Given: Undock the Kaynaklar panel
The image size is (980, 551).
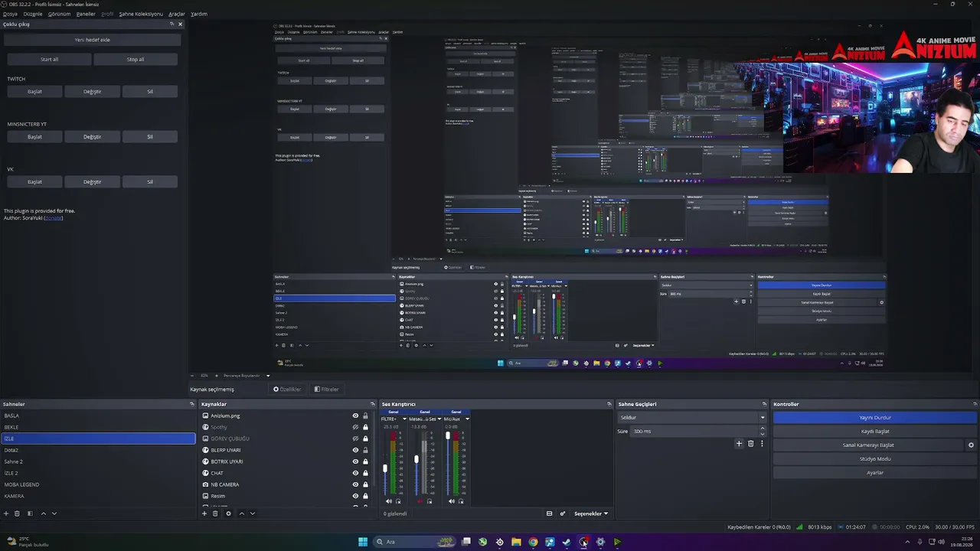Looking at the screenshot, I should coord(373,404).
